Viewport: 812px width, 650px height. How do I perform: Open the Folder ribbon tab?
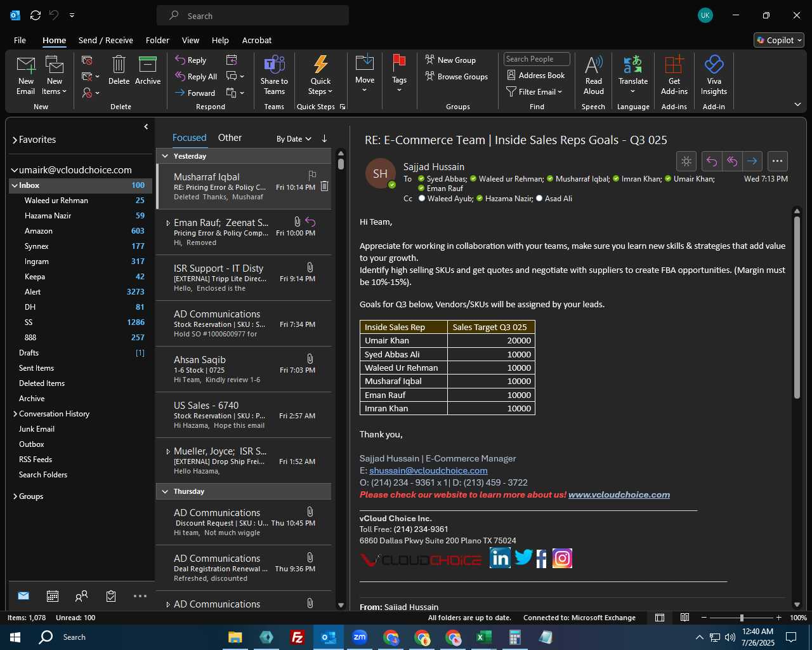(157, 40)
